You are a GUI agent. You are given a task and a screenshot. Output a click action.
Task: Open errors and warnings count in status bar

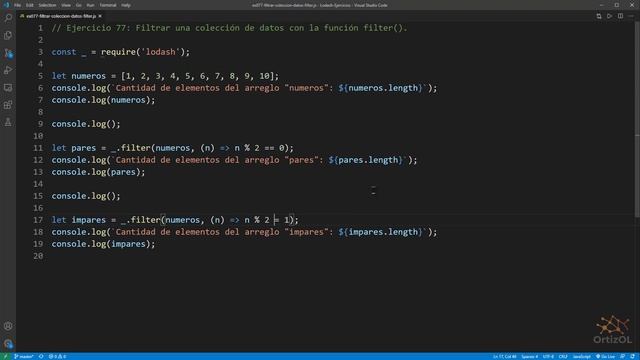point(58,356)
